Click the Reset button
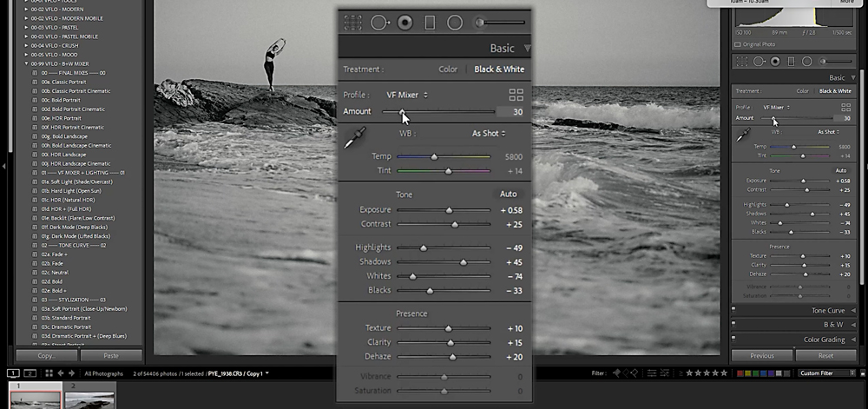Image resolution: width=868 pixels, height=409 pixels. tap(825, 355)
